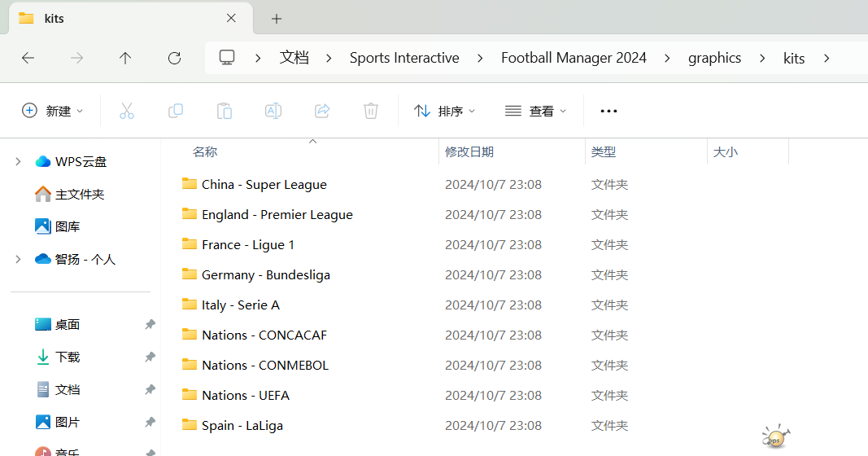Viewport: 868px width, 456px height.
Task: Navigate back to previous folder
Action: (x=28, y=58)
